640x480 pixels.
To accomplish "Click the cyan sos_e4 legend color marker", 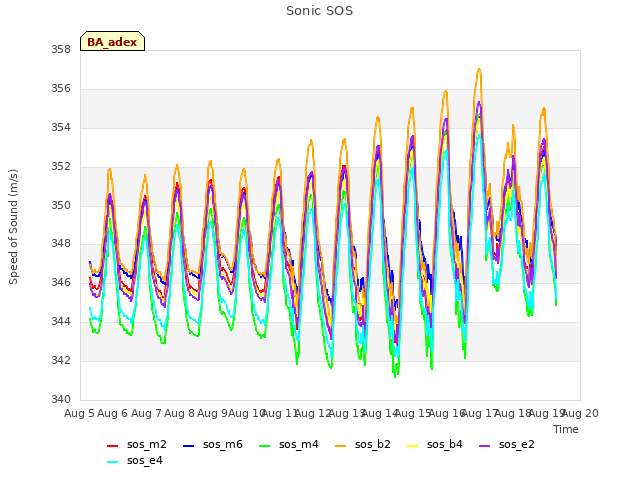I will pos(112,462).
